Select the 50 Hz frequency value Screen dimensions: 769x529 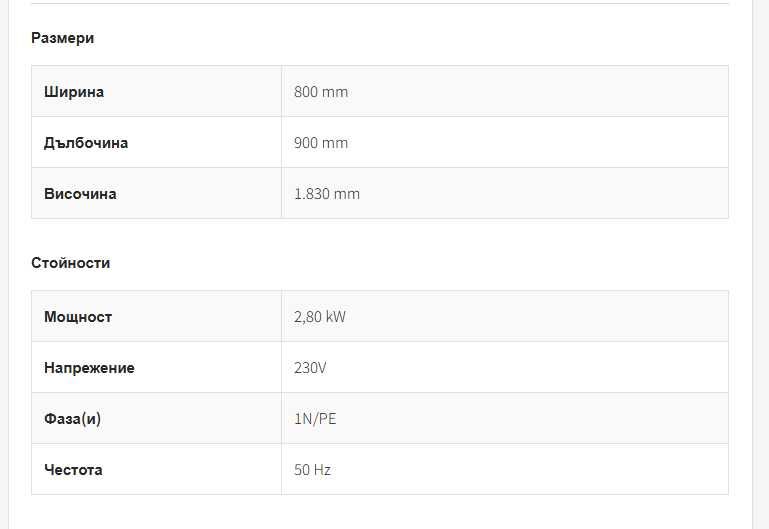[x=312, y=470]
